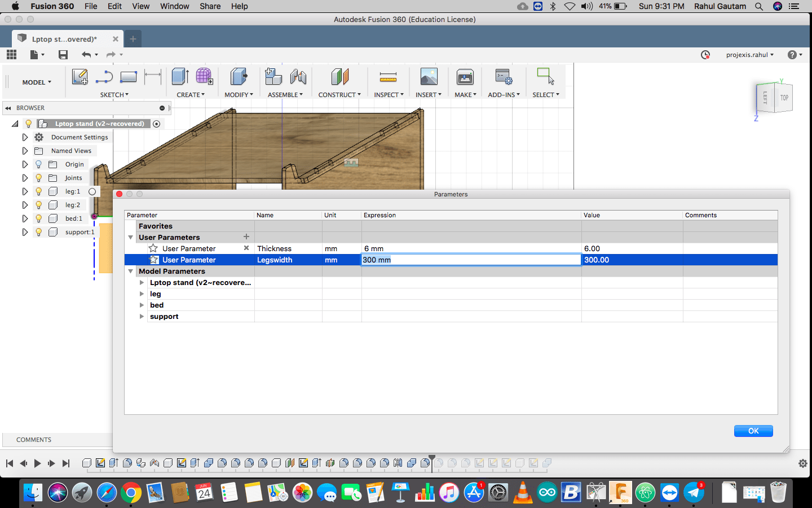
Task: Expand the bed model parameters
Action: tap(142, 305)
